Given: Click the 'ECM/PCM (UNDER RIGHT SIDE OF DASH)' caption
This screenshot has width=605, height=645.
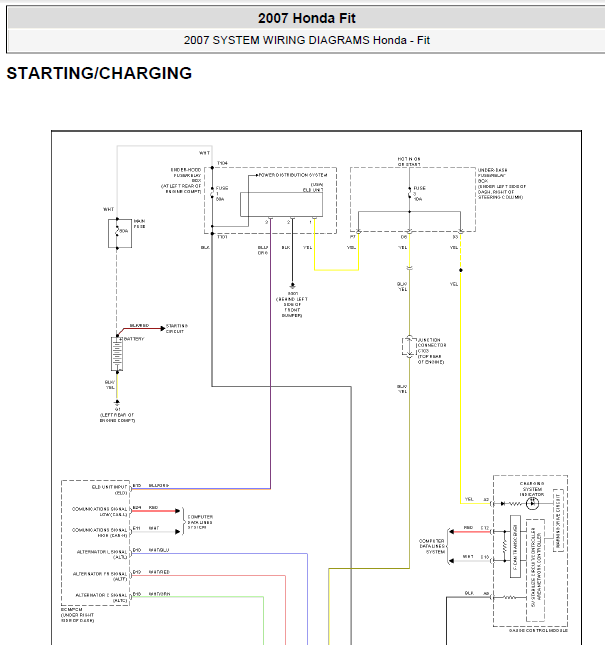Looking at the screenshot, I should pyautogui.click(x=78, y=615).
